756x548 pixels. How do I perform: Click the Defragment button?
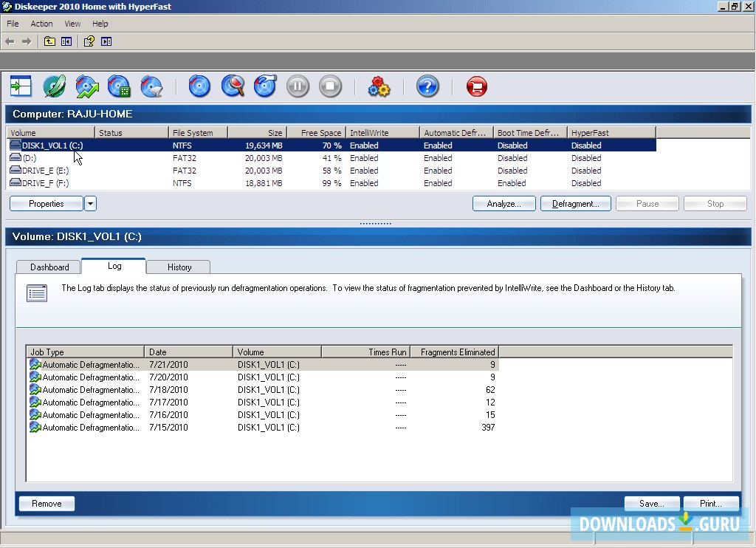(575, 203)
